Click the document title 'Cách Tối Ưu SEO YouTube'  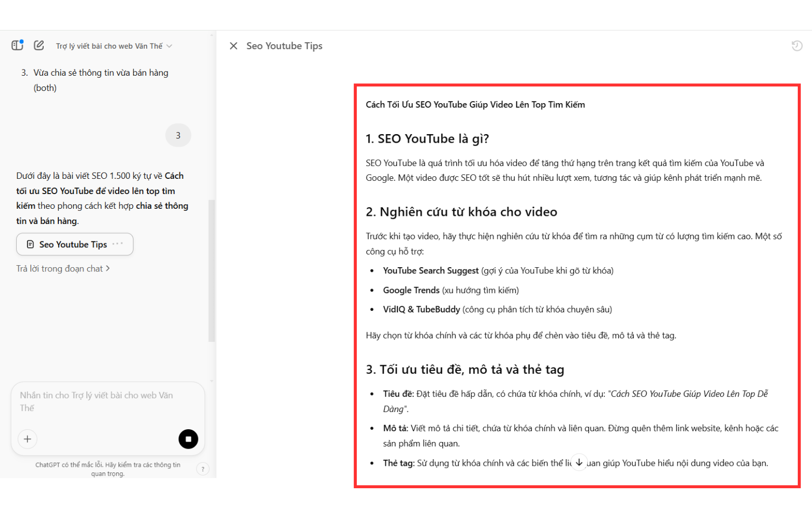(475, 105)
